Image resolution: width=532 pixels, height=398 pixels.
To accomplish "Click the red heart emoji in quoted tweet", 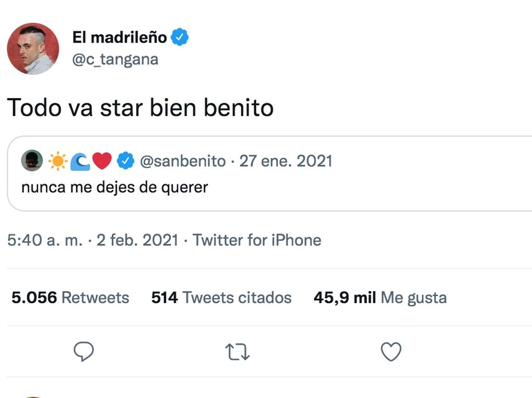I will pos(102,161).
